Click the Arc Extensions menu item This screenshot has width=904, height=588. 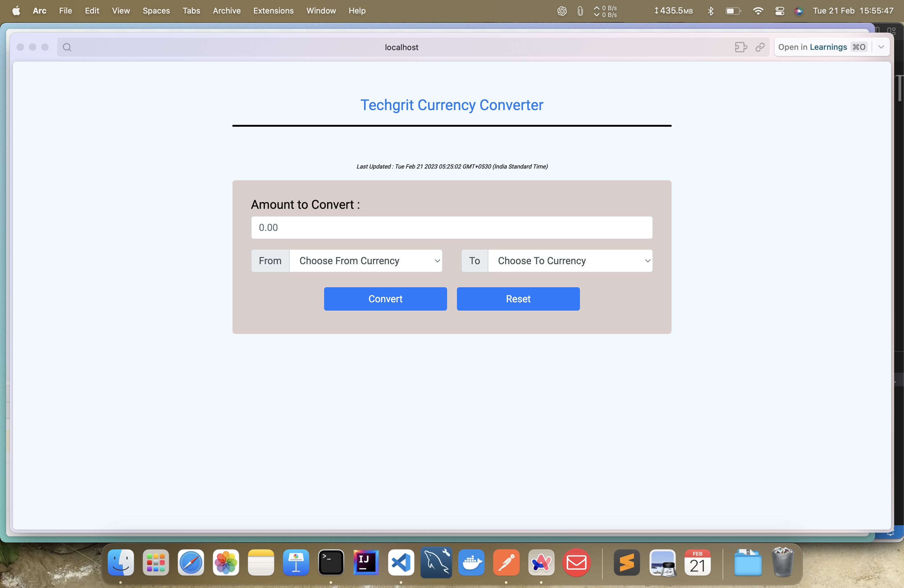(273, 10)
